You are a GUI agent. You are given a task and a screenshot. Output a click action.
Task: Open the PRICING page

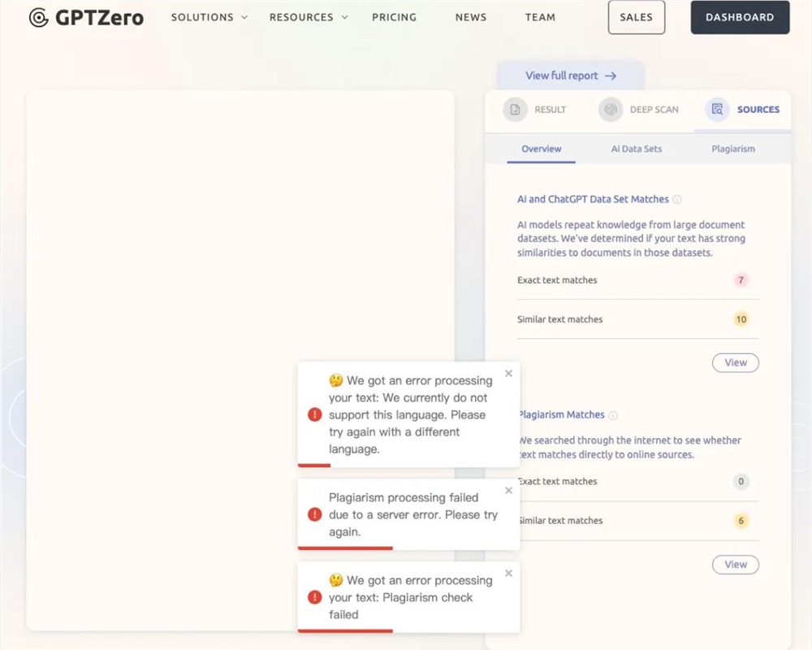point(394,17)
